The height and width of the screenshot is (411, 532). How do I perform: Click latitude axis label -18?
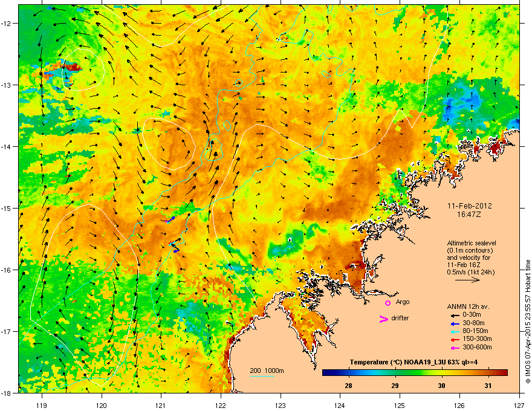6,393
